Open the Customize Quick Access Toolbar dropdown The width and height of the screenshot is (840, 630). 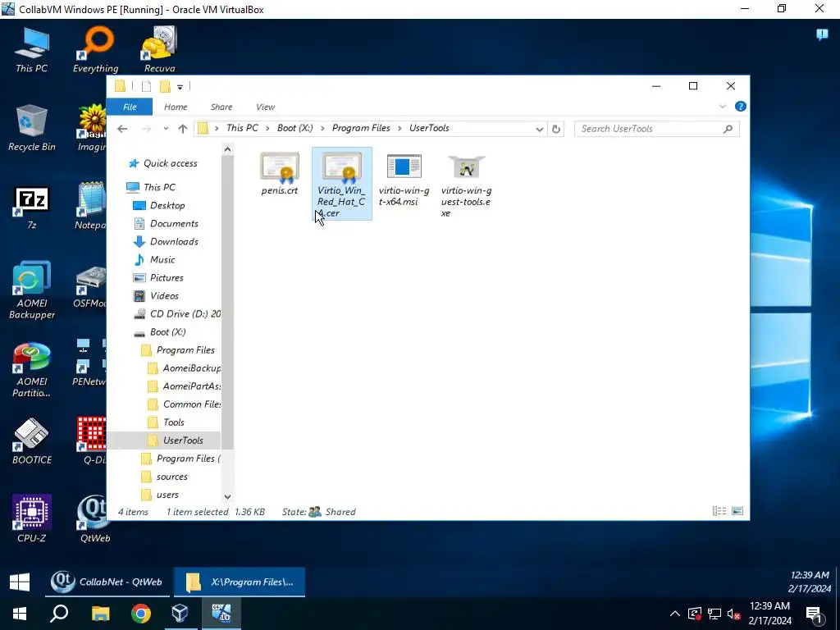click(x=180, y=87)
